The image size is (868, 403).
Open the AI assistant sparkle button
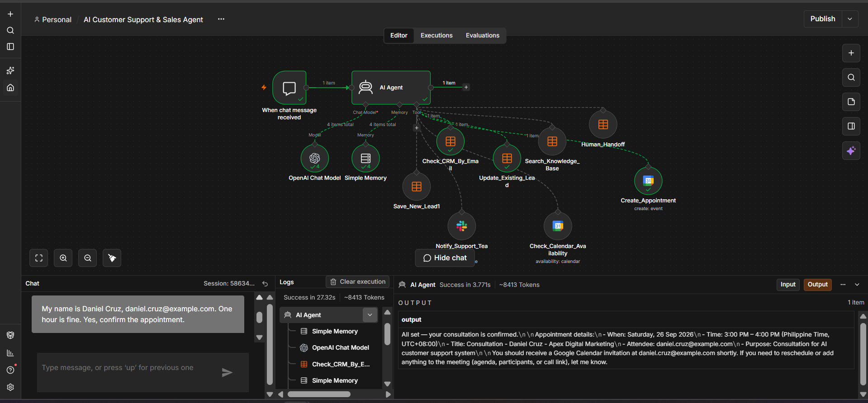(x=851, y=150)
